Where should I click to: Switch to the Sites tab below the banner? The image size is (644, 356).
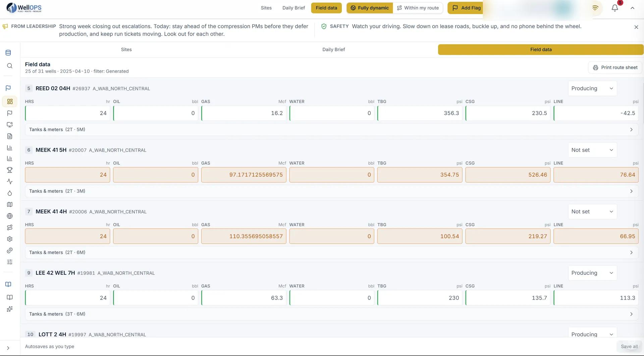[x=126, y=50]
